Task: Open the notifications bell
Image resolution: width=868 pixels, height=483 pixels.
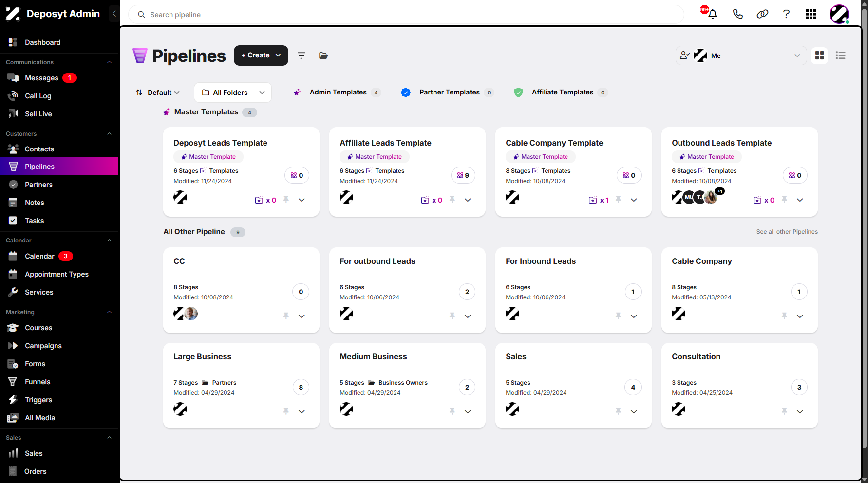Action: point(713,14)
